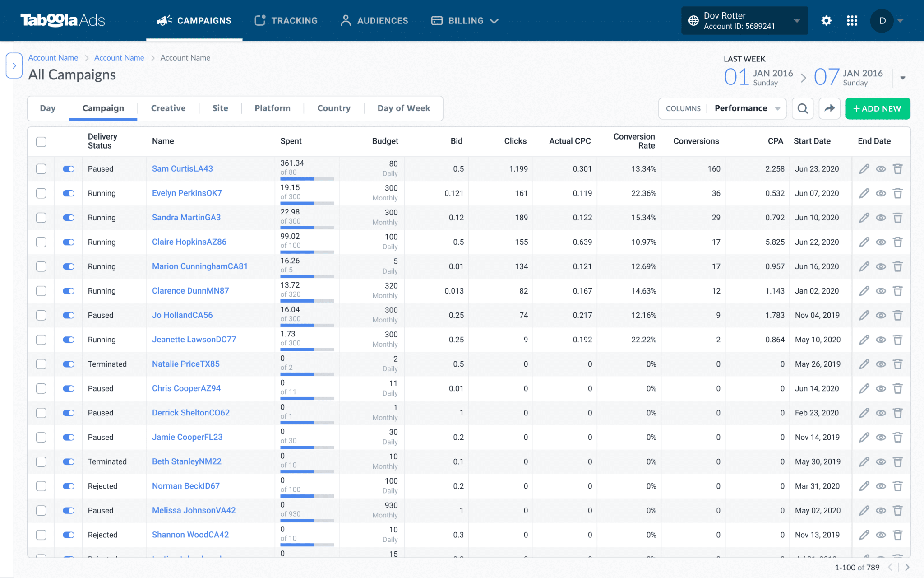Viewport: 924px width, 578px height.
Task: Check the select-all checkbox in the header row
Action: 41,141
